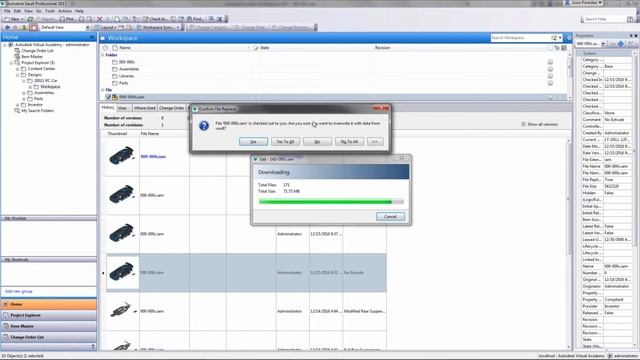Select Item Master in bottom navigation pane
This screenshot has height=360, width=640.
pyautogui.click(x=49, y=326)
